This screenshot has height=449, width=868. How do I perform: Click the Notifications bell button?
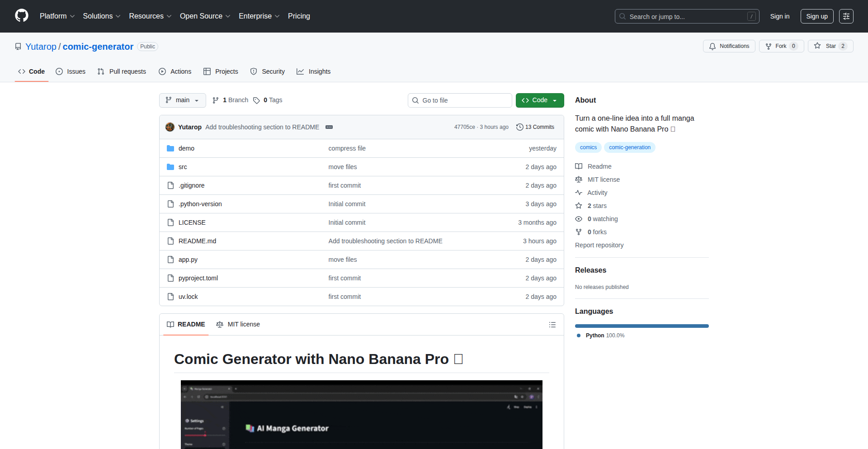coord(729,46)
